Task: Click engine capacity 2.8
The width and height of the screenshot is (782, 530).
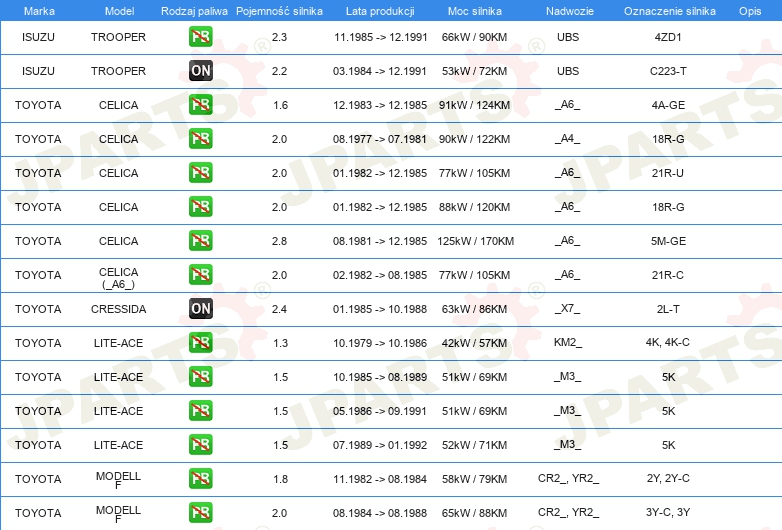Action: pos(279,241)
